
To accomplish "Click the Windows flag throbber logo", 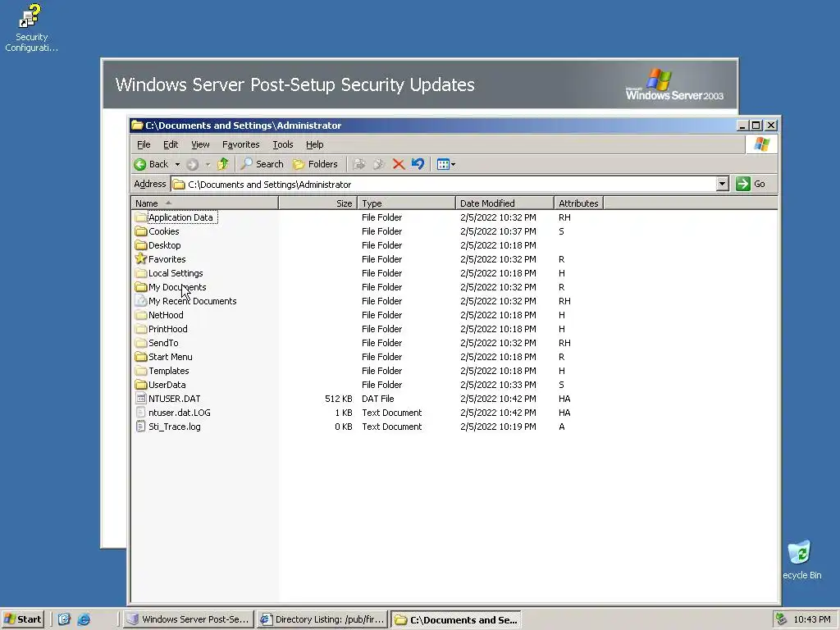I will tap(761, 144).
